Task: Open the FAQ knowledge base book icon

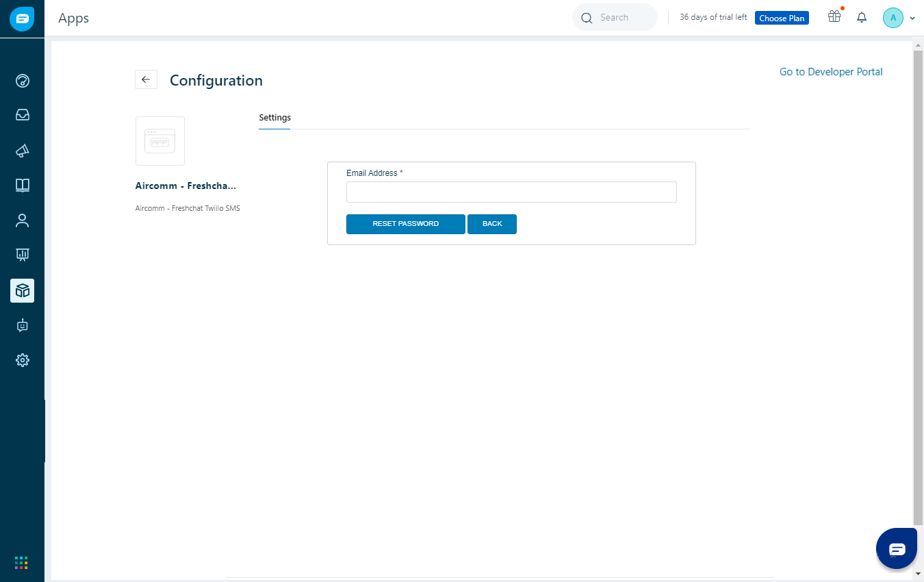Action: (23, 185)
